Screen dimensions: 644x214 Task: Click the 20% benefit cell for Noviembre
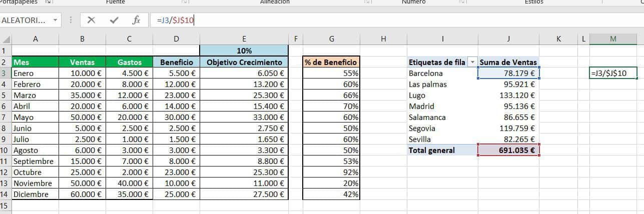pos(331,183)
